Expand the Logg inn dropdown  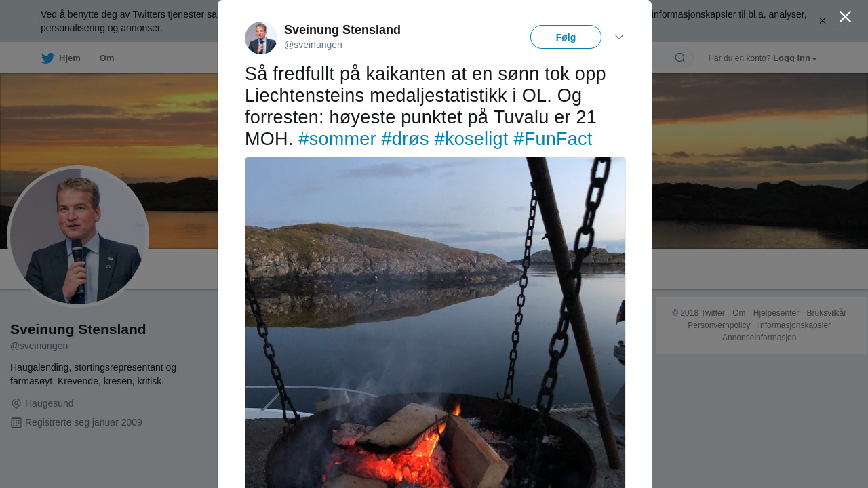tap(795, 58)
